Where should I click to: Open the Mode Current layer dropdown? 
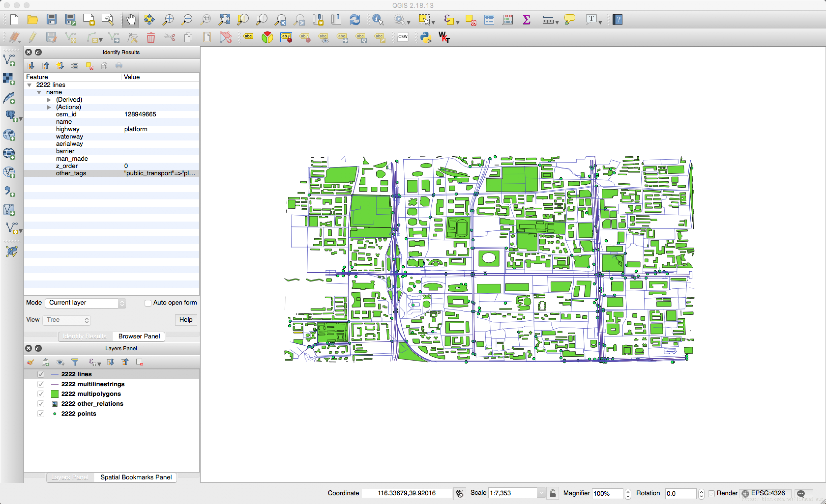tap(86, 303)
